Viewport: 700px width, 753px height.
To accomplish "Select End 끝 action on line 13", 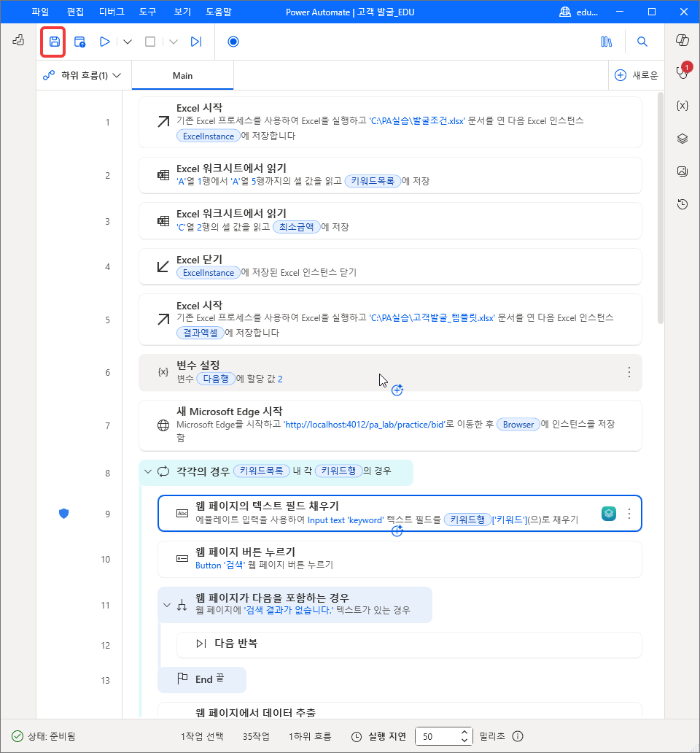I will click(x=202, y=679).
